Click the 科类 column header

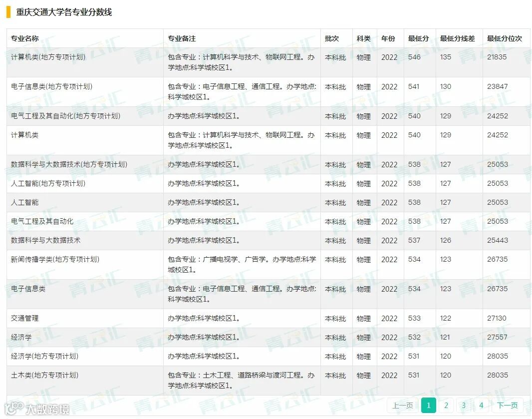point(363,38)
